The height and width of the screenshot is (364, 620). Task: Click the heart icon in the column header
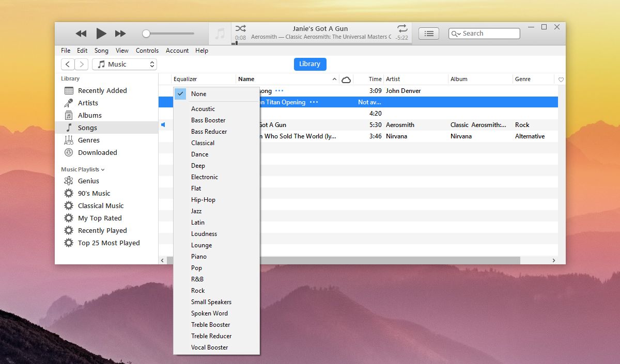[561, 79]
